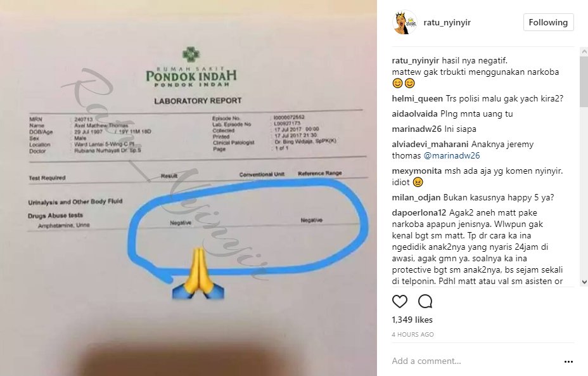
Task: Like the post with heart icon
Action: pos(399,301)
